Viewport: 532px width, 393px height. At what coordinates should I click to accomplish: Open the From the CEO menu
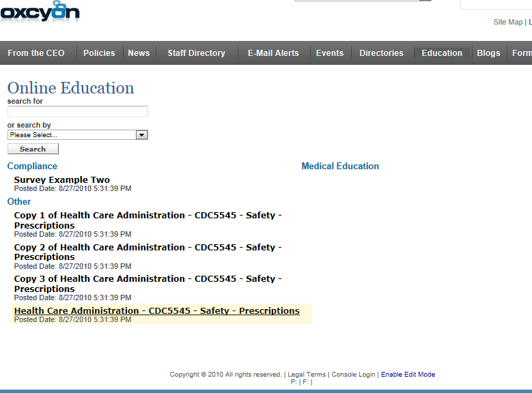tap(36, 53)
